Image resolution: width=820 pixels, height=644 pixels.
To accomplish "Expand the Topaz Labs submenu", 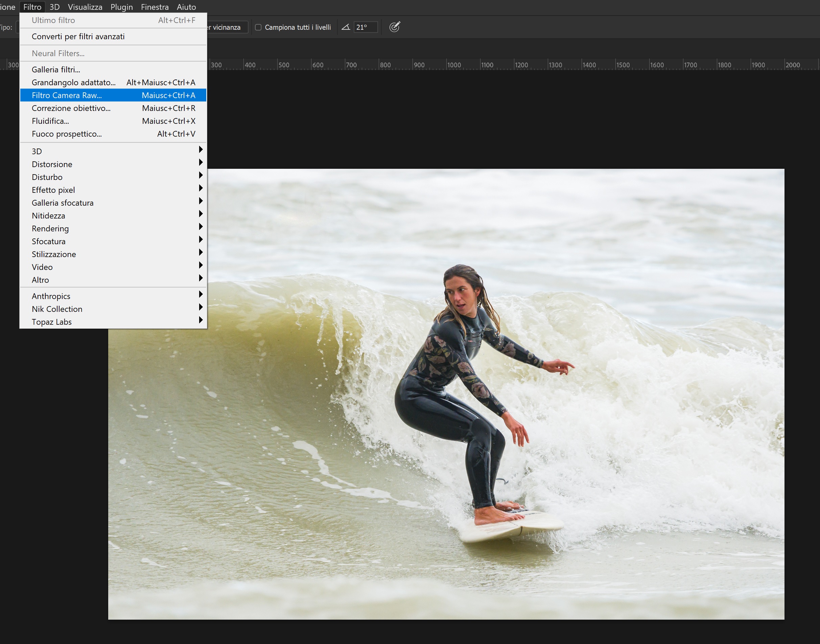I will tap(113, 322).
